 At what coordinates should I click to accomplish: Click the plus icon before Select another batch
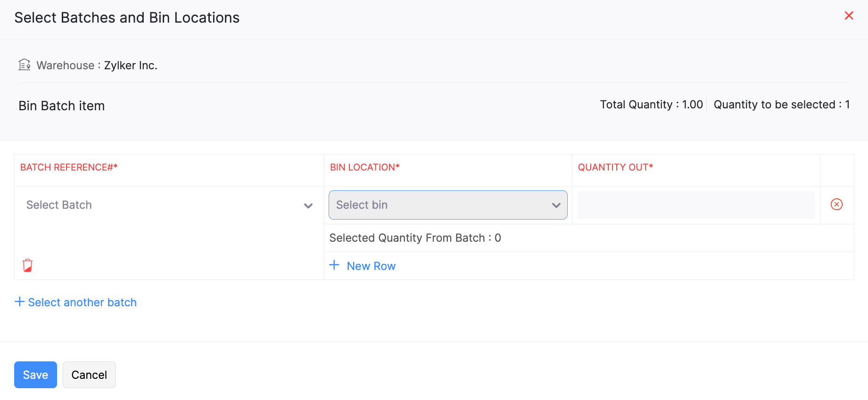[x=19, y=302]
